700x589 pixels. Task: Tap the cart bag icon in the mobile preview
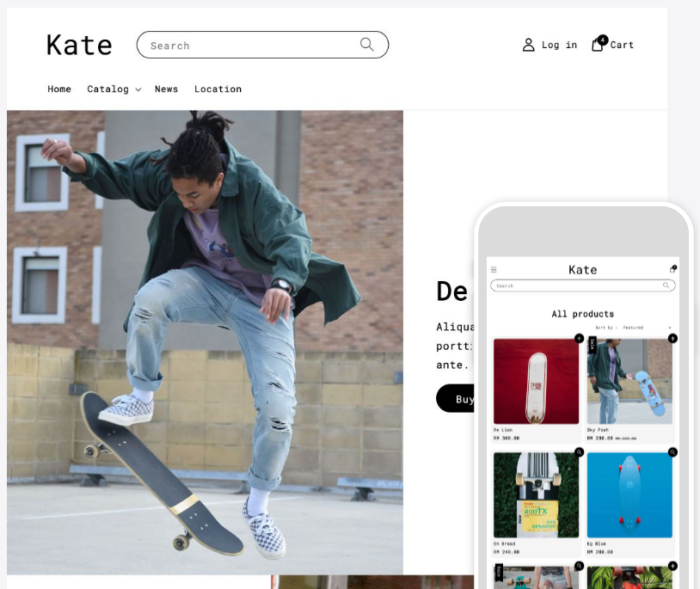coord(672,269)
